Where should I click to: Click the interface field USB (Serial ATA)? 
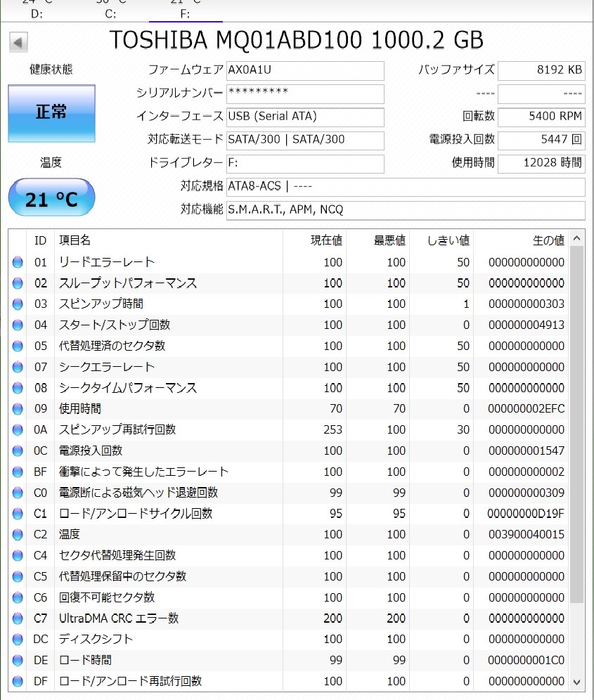click(305, 117)
